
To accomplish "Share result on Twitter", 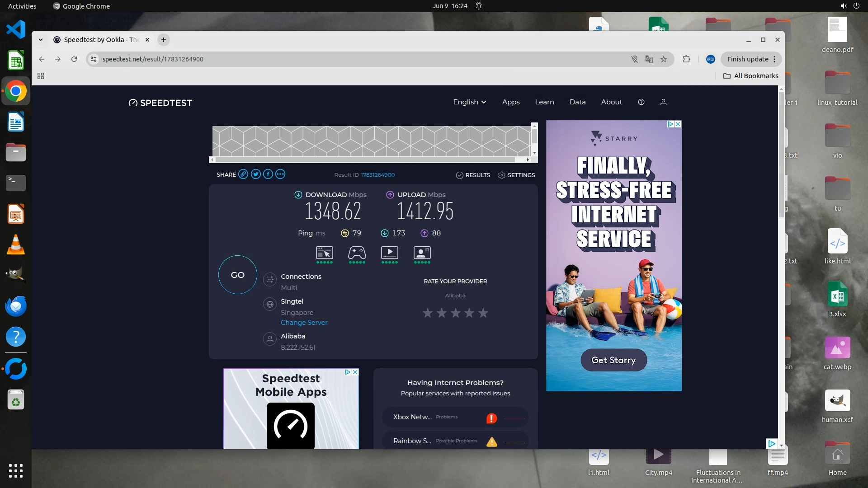I will [256, 174].
